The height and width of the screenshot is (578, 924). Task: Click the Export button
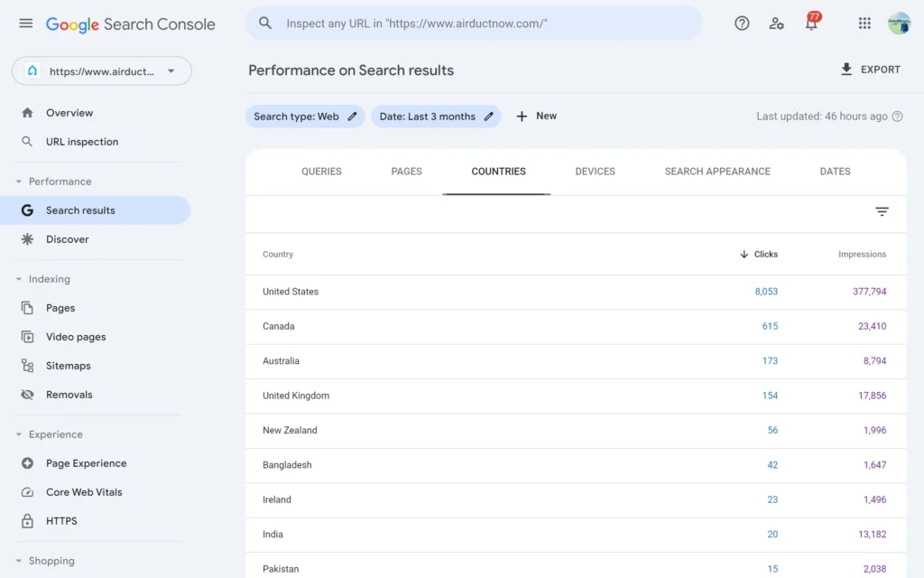point(870,70)
